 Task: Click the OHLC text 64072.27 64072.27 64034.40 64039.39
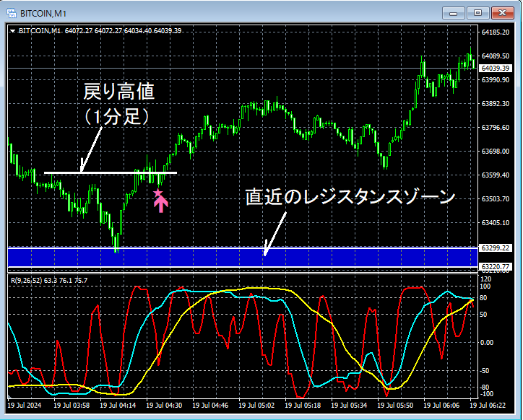pyautogui.click(x=123, y=31)
